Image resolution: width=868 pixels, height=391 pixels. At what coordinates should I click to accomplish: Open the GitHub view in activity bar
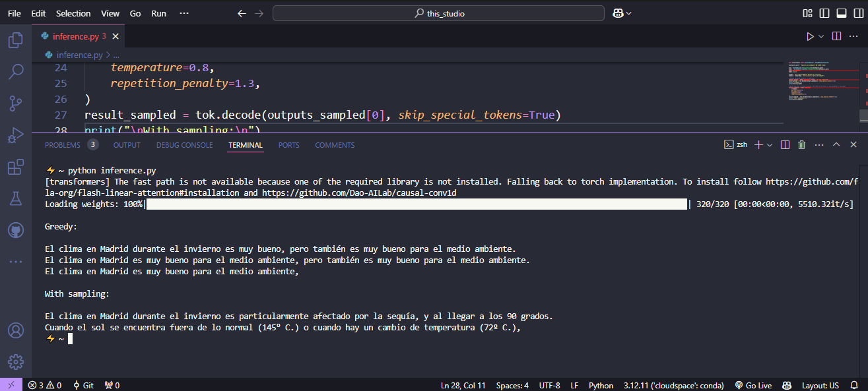tap(16, 230)
